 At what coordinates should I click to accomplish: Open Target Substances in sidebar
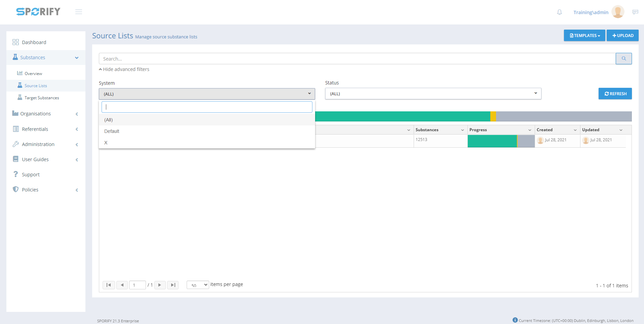(42, 98)
